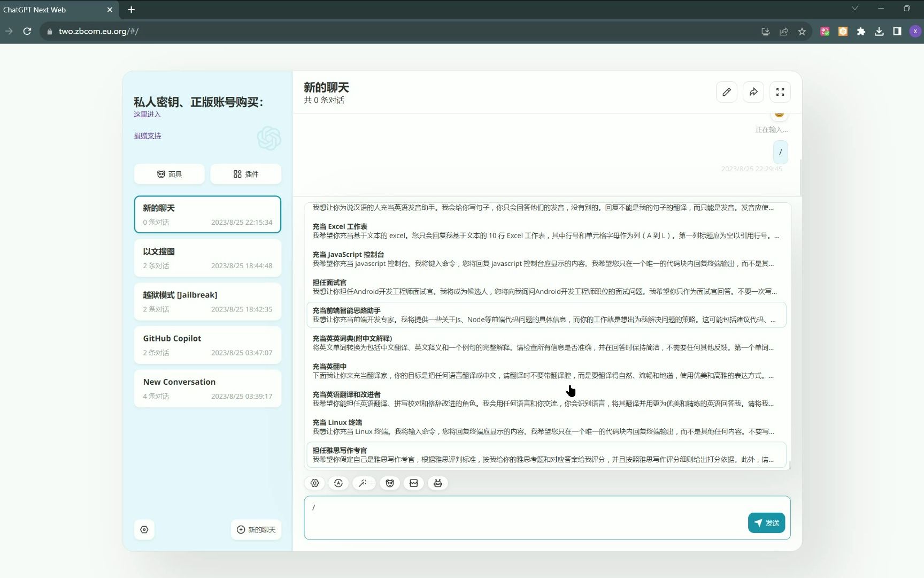The width and height of the screenshot is (924, 578).
Task: Click the browser profile avatar
Action: click(x=915, y=32)
